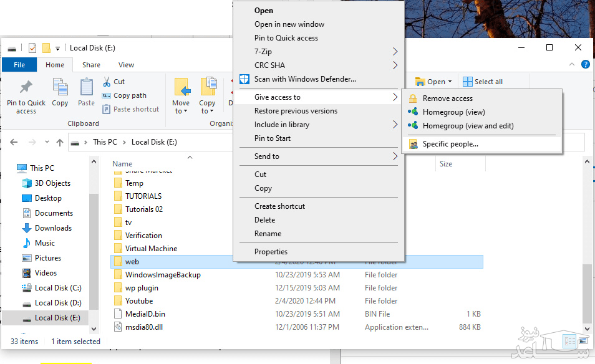Click the Cut scissors icon in ribbon

[107, 82]
